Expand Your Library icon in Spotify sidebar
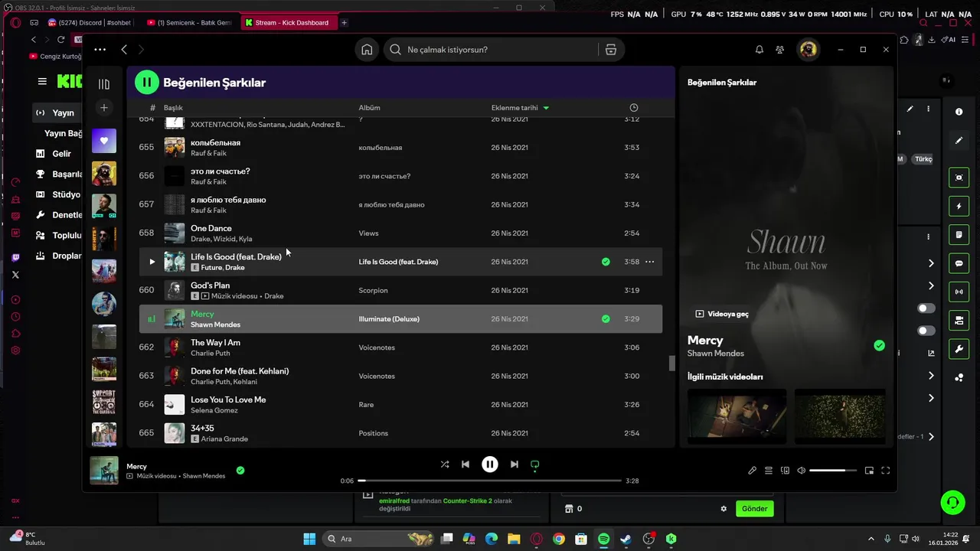Viewport: 980px width, 551px height. 104,84
